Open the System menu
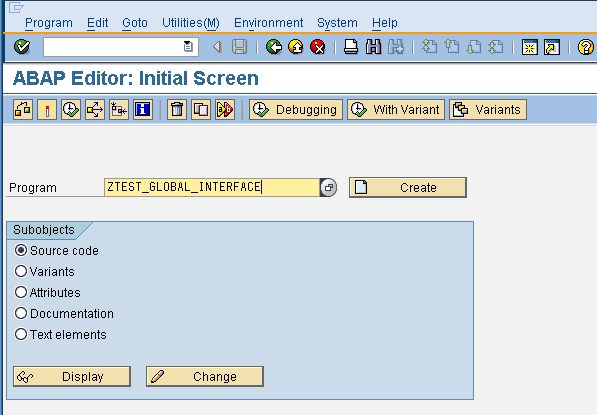This screenshot has width=597, height=415. coord(337,23)
